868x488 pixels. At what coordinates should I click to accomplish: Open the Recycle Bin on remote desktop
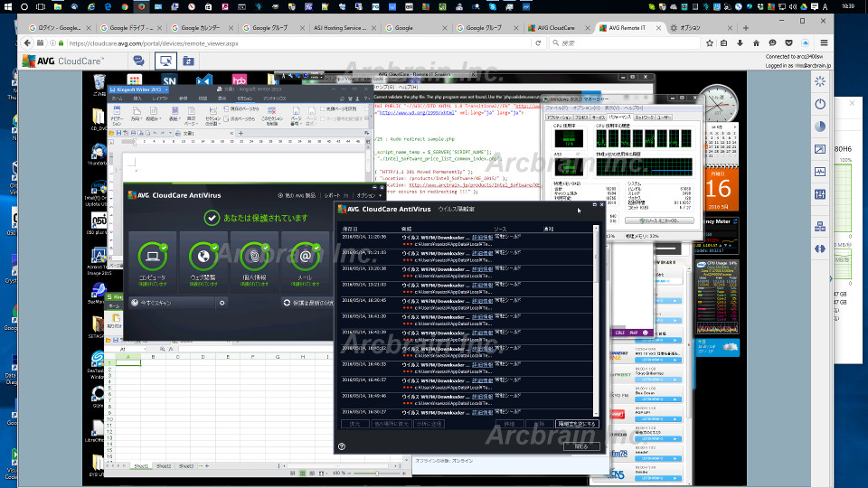click(x=99, y=84)
